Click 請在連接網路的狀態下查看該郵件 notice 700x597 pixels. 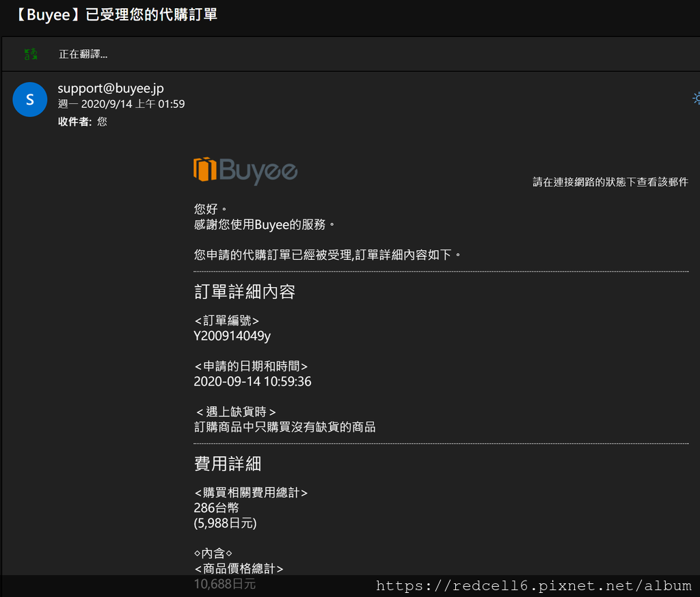coord(610,182)
